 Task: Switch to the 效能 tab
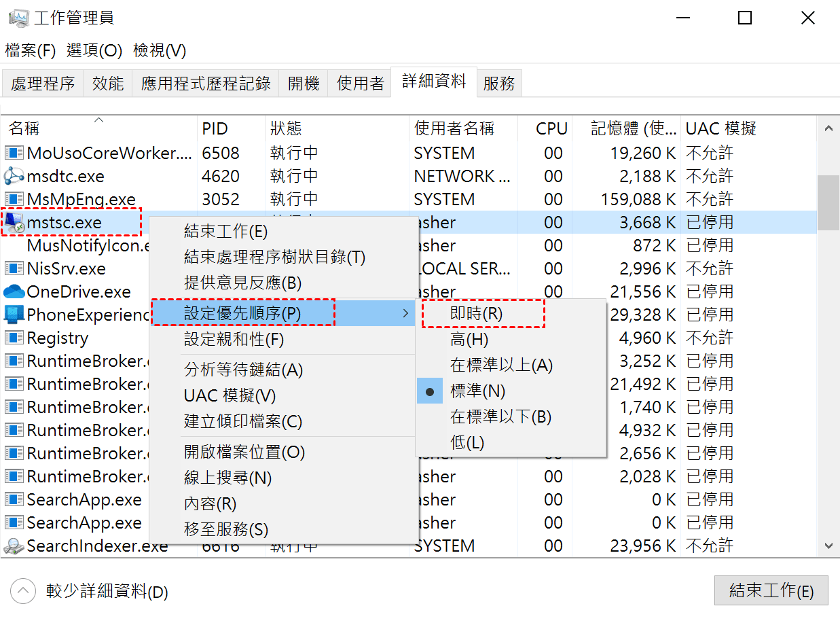(108, 84)
